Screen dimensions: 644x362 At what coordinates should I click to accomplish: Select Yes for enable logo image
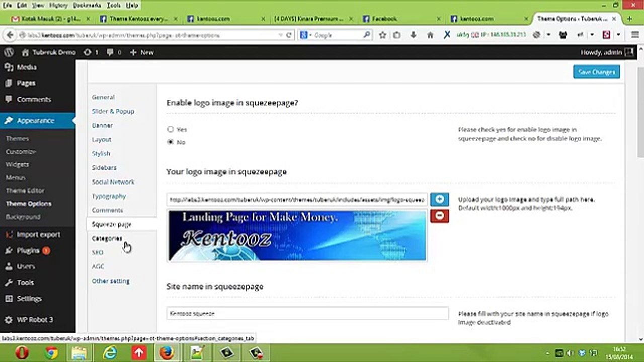(170, 129)
